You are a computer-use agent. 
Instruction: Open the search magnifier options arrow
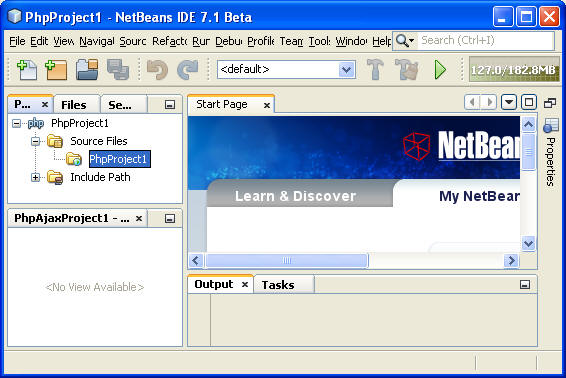(411, 40)
